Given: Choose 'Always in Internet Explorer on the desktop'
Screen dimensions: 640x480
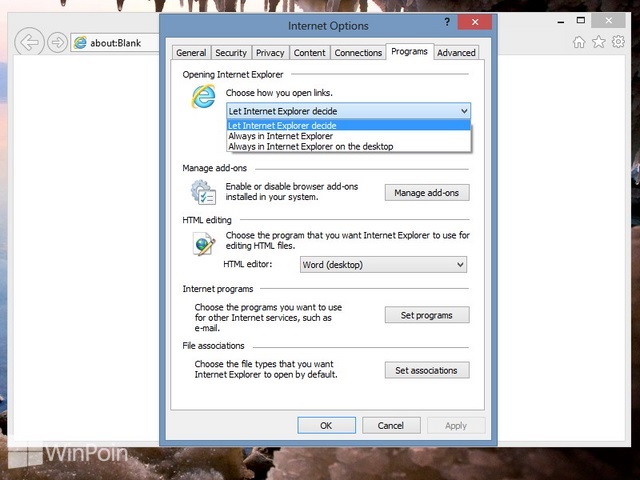Looking at the screenshot, I should click(x=349, y=147).
